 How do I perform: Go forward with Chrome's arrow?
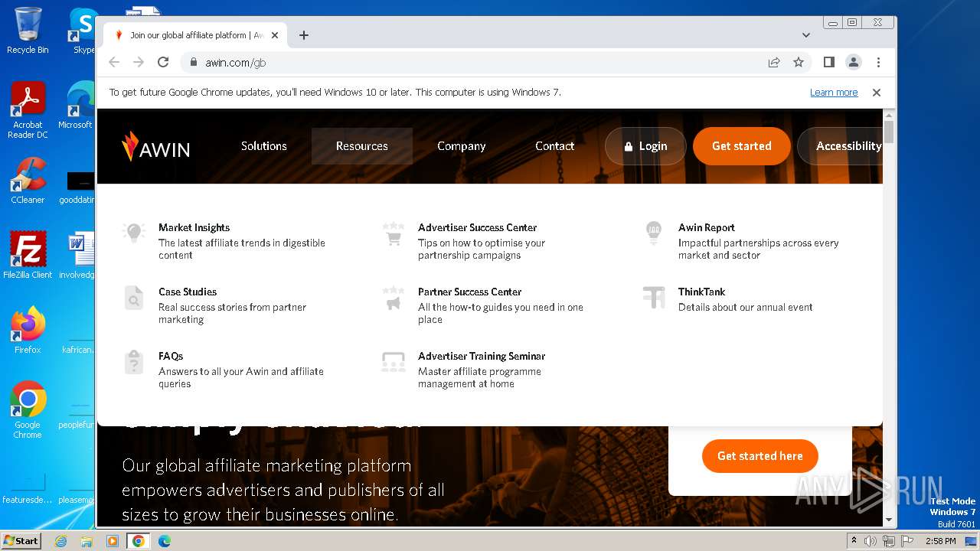pyautogui.click(x=139, y=63)
